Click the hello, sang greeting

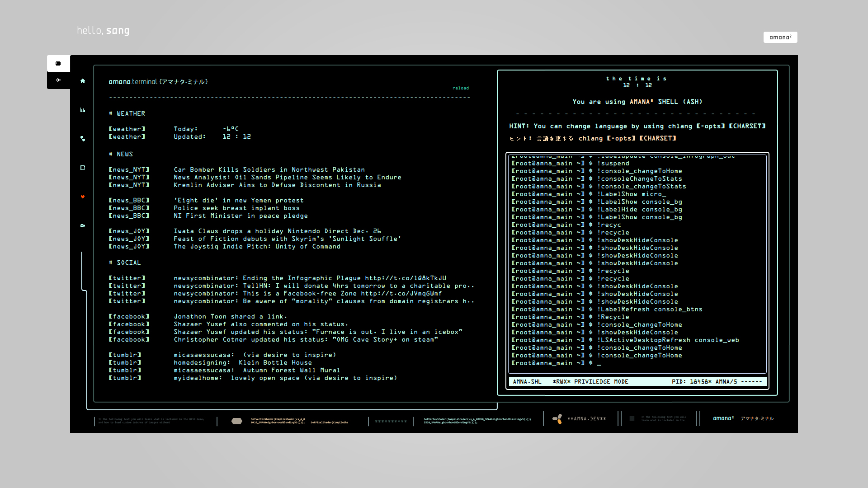(103, 31)
